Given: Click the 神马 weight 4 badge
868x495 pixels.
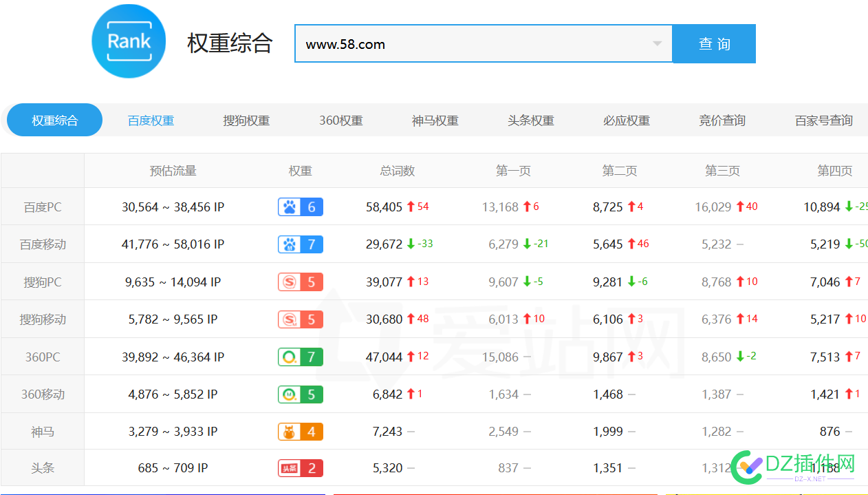Looking at the screenshot, I should (x=301, y=432).
